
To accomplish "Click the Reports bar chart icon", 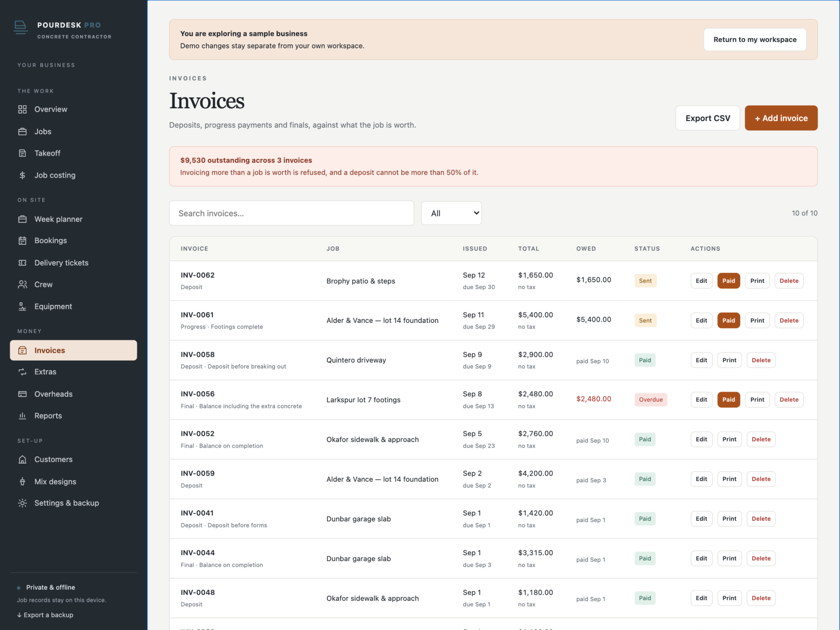I will click(22, 416).
